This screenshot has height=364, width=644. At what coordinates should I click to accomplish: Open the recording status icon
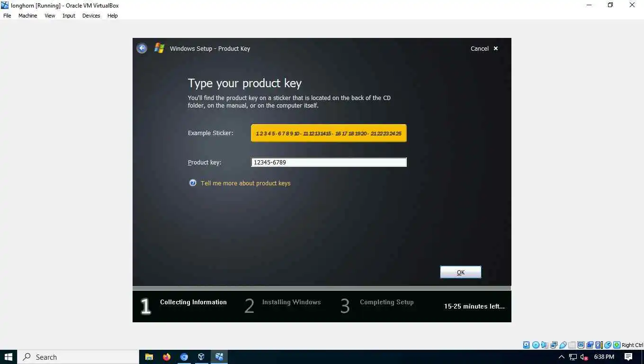click(590, 345)
